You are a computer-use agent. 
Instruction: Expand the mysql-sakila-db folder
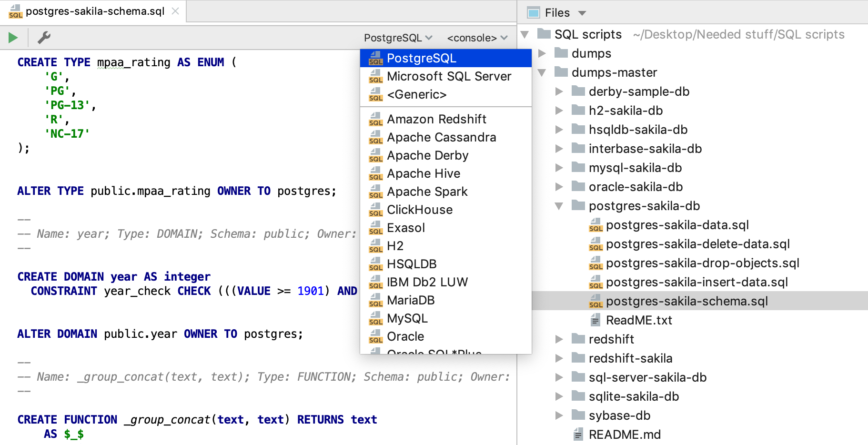coord(559,168)
